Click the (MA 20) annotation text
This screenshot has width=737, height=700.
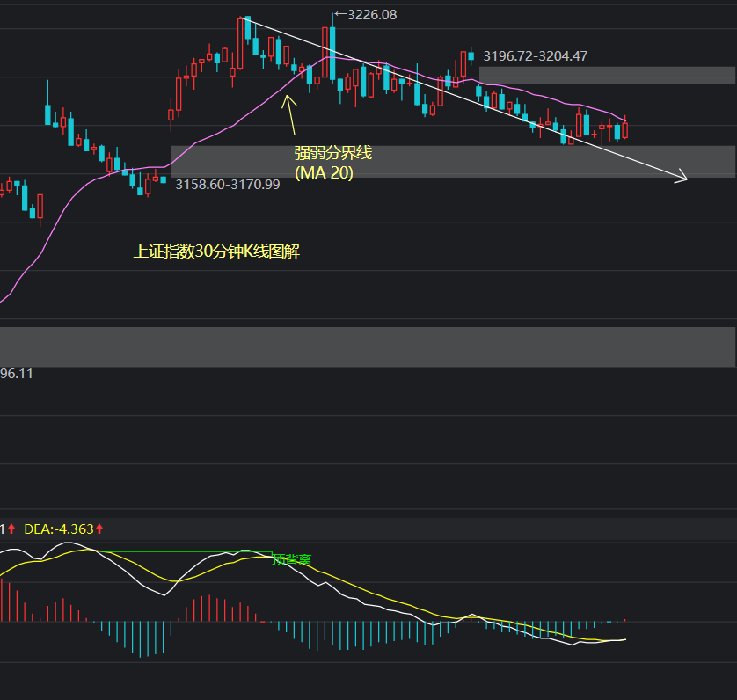click(x=325, y=173)
